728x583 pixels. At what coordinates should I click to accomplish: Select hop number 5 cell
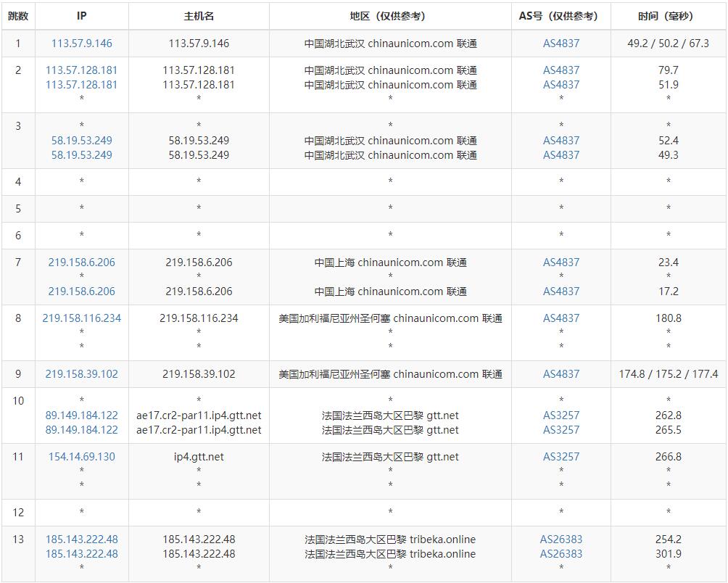pos(18,209)
